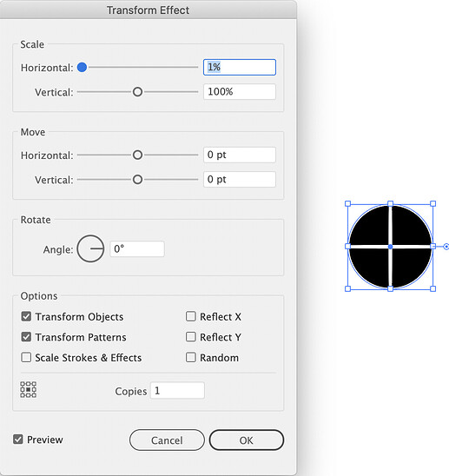The height and width of the screenshot is (476, 449).
Task: Check the Reflect X option
Action: (191, 316)
